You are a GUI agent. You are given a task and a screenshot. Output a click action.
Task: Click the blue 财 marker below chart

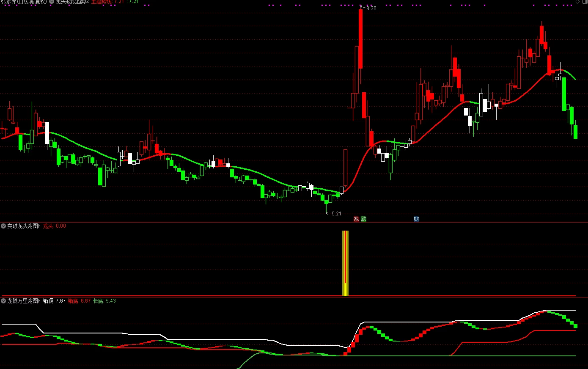click(x=416, y=219)
